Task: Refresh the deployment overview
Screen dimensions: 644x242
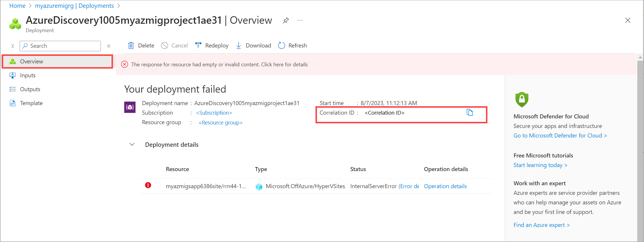Action: click(x=281, y=45)
